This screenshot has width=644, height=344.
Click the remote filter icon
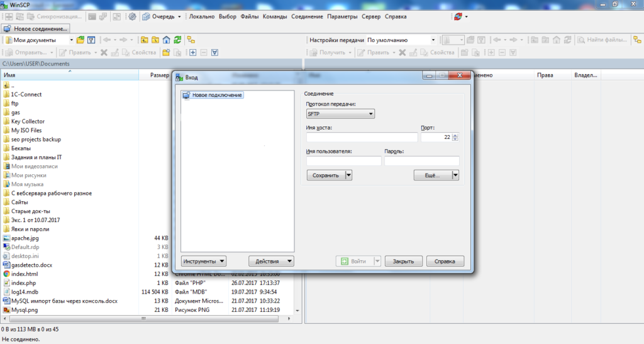click(x=481, y=40)
